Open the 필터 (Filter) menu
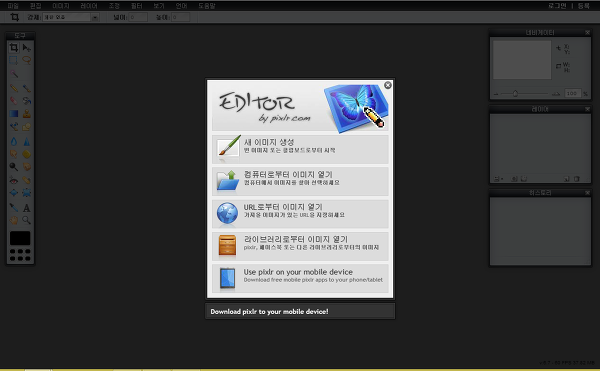 coord(137,6)
